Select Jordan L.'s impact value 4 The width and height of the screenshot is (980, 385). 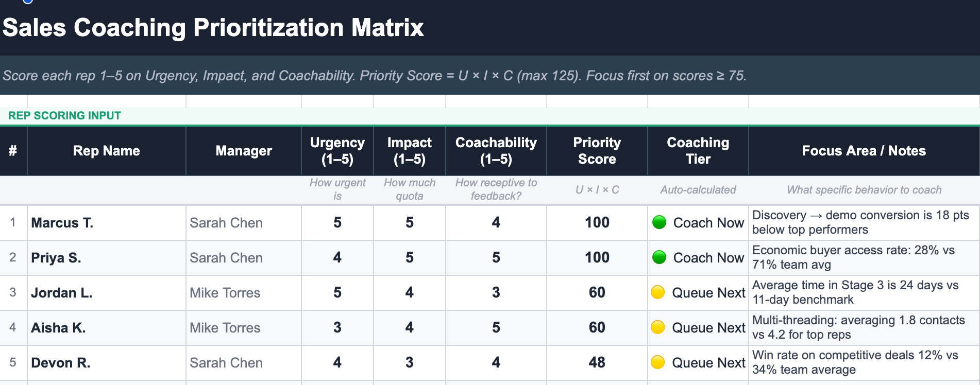click(410, 293)
